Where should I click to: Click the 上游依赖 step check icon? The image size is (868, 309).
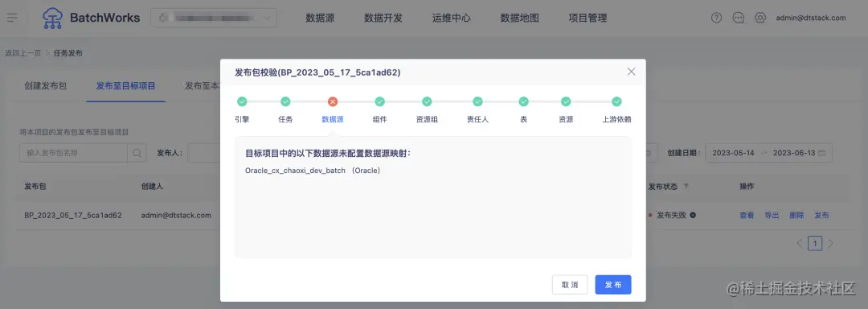tap(616, 101)
